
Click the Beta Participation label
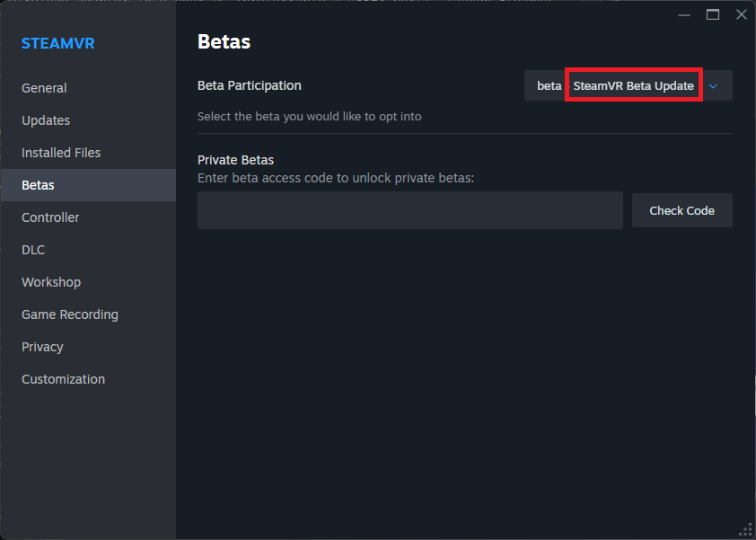pos(249,84)
